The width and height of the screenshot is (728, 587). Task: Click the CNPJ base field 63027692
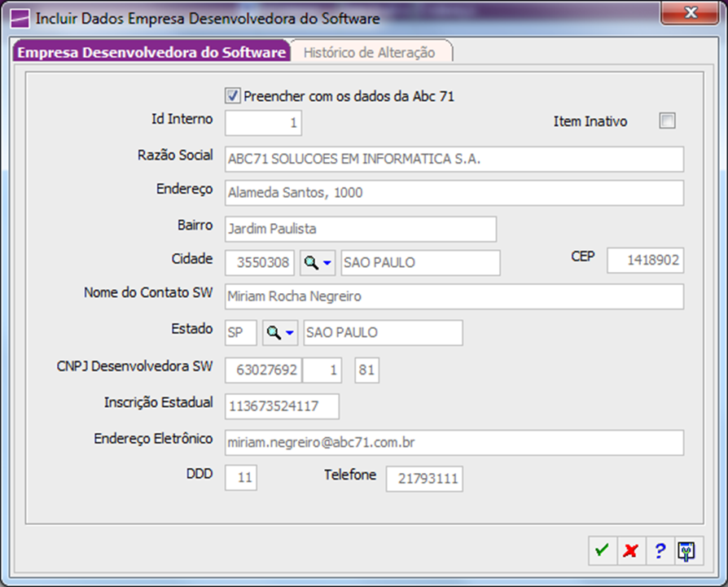coord(263,370)
